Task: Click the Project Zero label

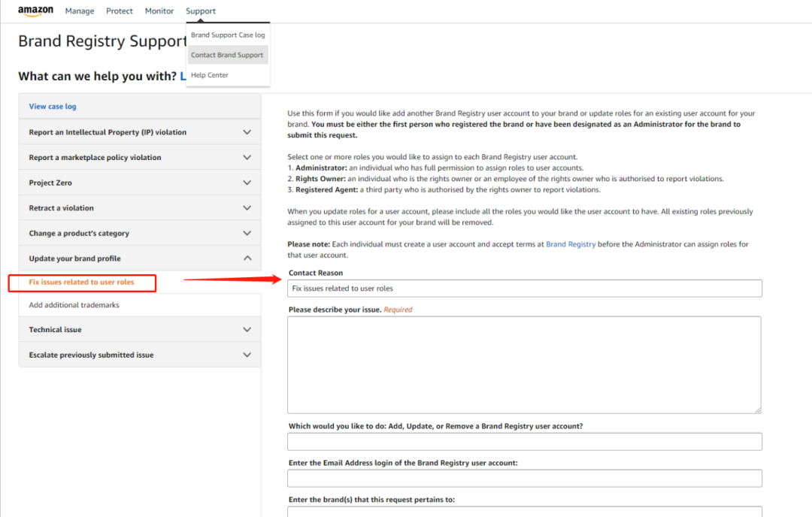Action: pyautogui.click(x=50, y=183)
